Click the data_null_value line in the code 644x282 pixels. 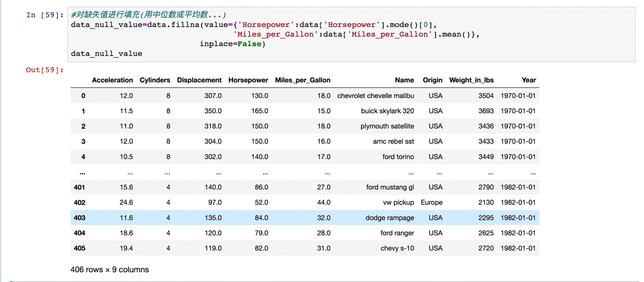[106, 54]
